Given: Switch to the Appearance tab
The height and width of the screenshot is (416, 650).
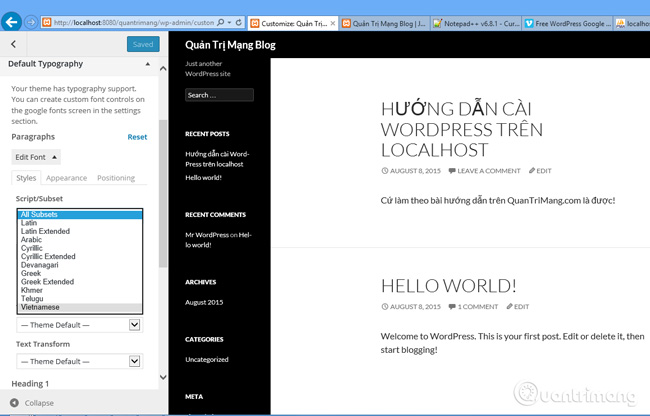Looking at the screenshot, I should coord(66,178).
